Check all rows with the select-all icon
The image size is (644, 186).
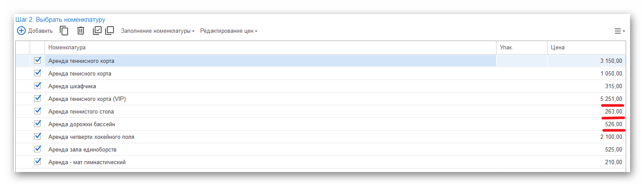click(x=97, y=31)
